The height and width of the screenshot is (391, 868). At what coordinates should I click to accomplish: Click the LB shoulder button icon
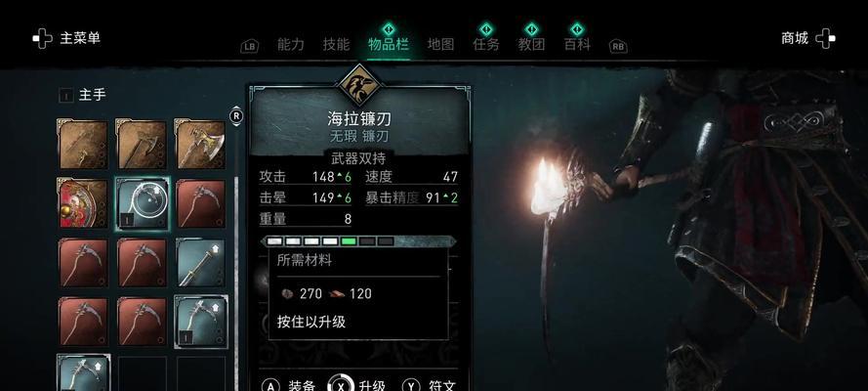(250, 47)
